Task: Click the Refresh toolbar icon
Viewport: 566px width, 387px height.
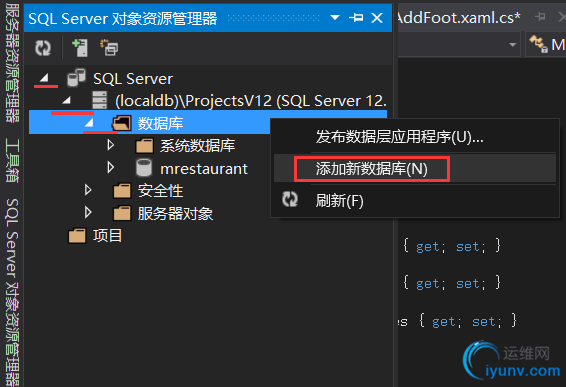Action: [x=43, y=48]
